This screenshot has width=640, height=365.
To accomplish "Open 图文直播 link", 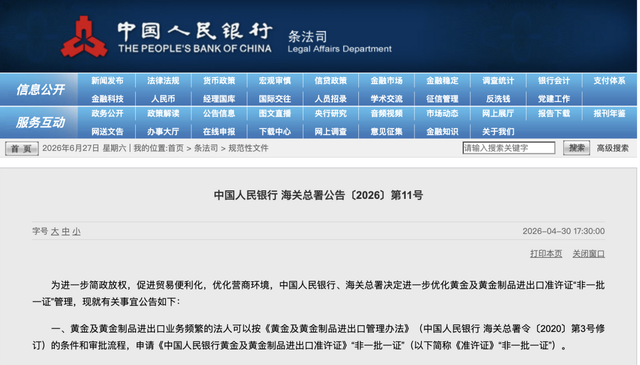I will [275, 114].
